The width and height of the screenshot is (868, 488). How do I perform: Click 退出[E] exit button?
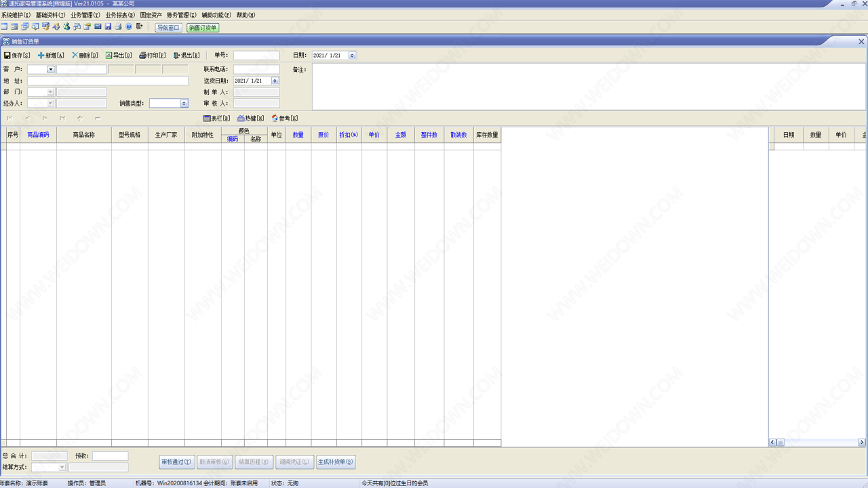pos(186,56)
